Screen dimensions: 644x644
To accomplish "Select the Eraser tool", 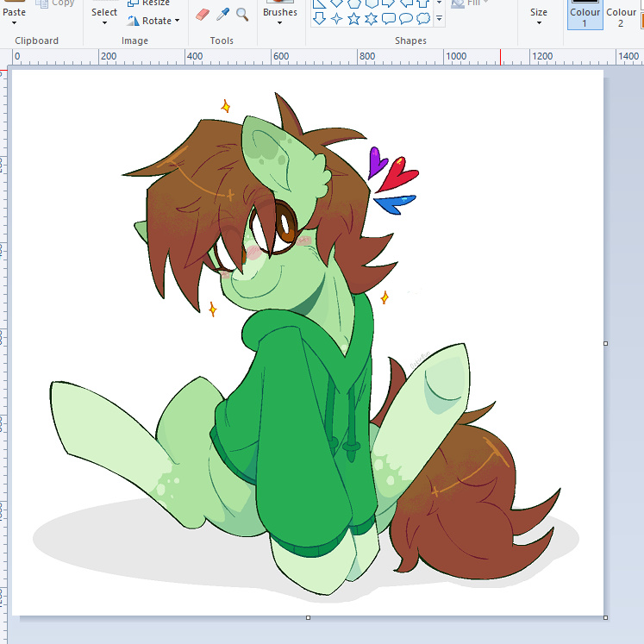I will pos(203,15).
